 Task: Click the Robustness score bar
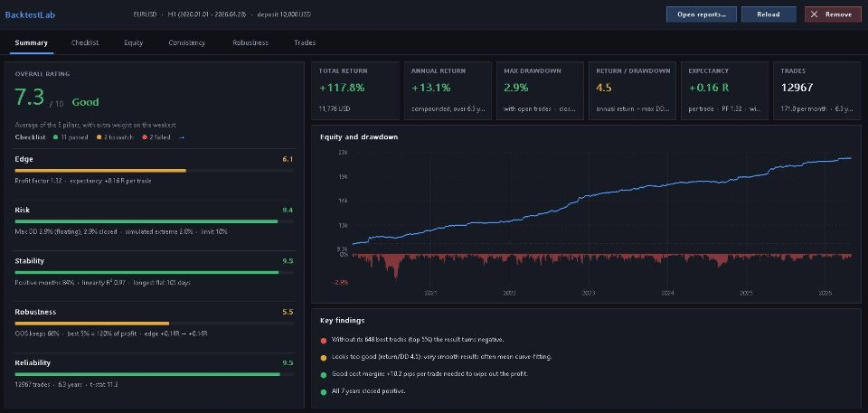pos(154,324)
